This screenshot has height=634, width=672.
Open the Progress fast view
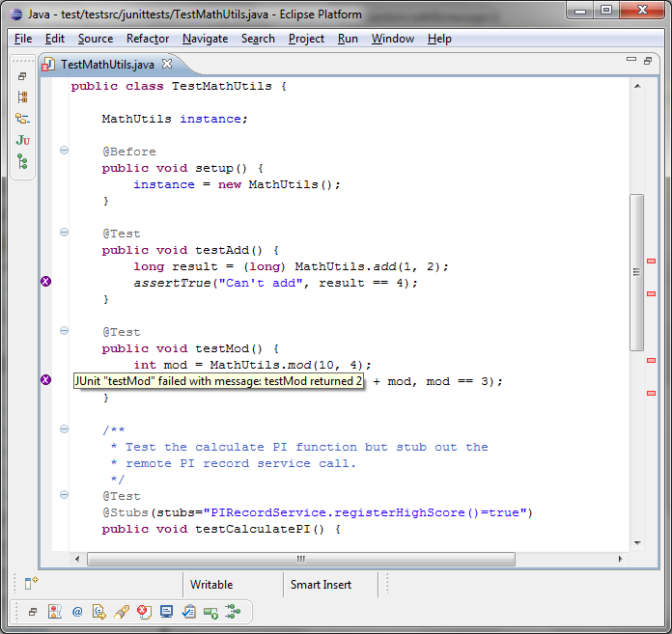210,613
